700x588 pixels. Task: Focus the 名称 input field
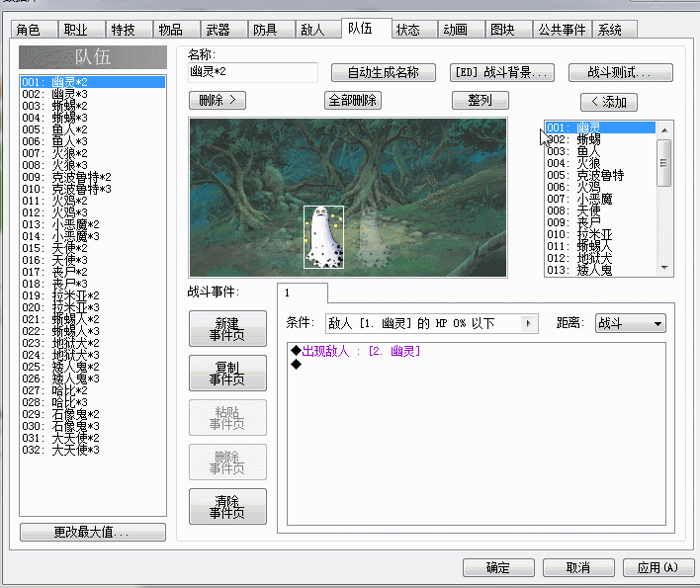pos(253,72)
